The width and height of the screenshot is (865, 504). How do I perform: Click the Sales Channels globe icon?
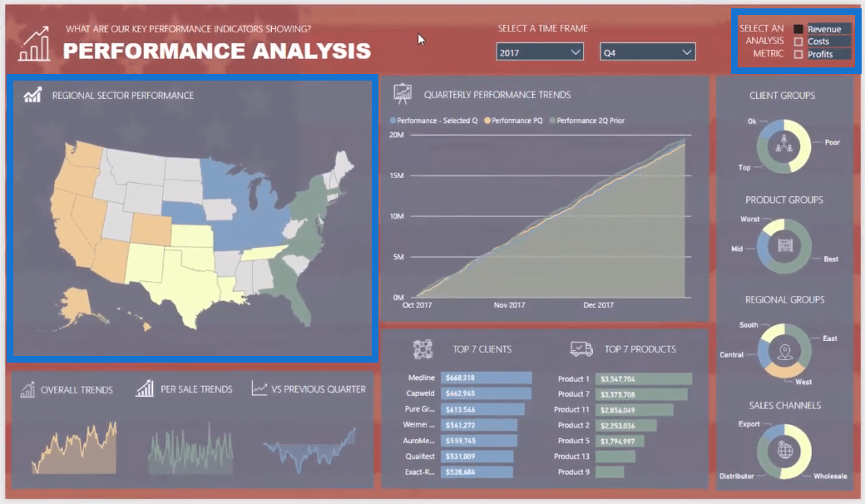[x=784, y=450]
